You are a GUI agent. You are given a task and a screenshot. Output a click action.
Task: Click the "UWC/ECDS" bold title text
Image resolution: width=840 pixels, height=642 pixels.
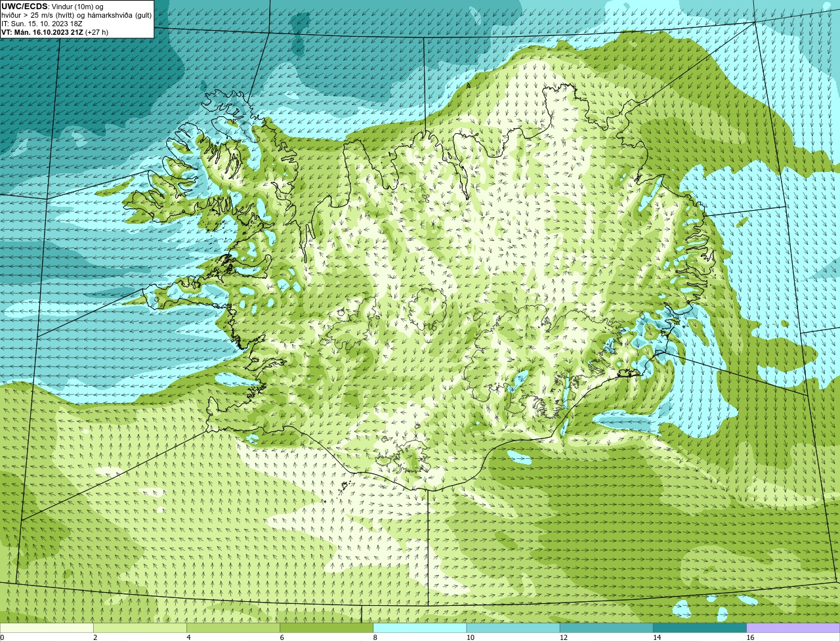click(24, 6)
